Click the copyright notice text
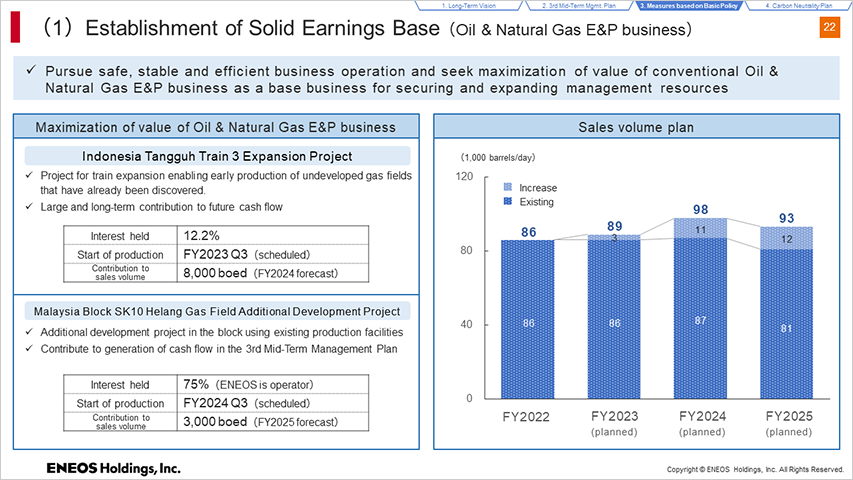 click(755, 469)
